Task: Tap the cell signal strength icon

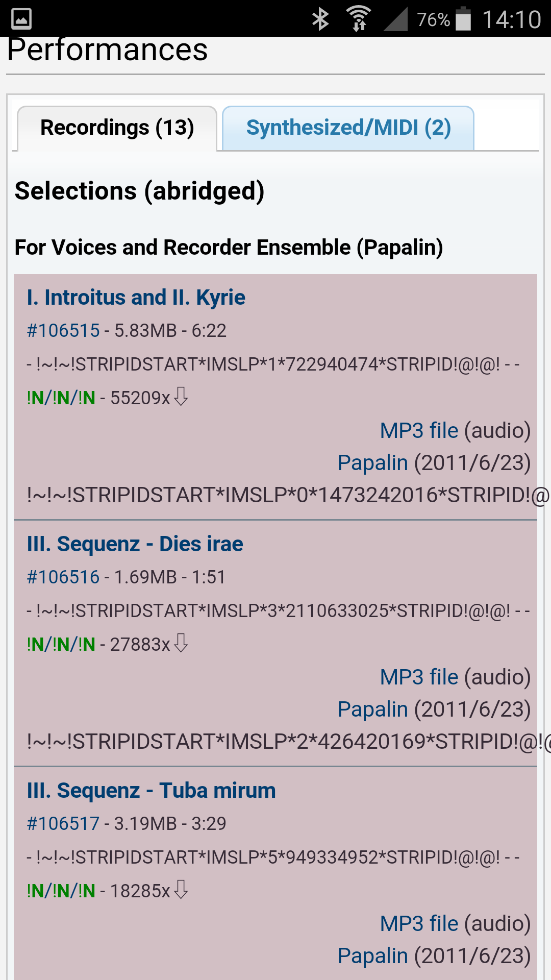Action: click(x=395, y=19)
